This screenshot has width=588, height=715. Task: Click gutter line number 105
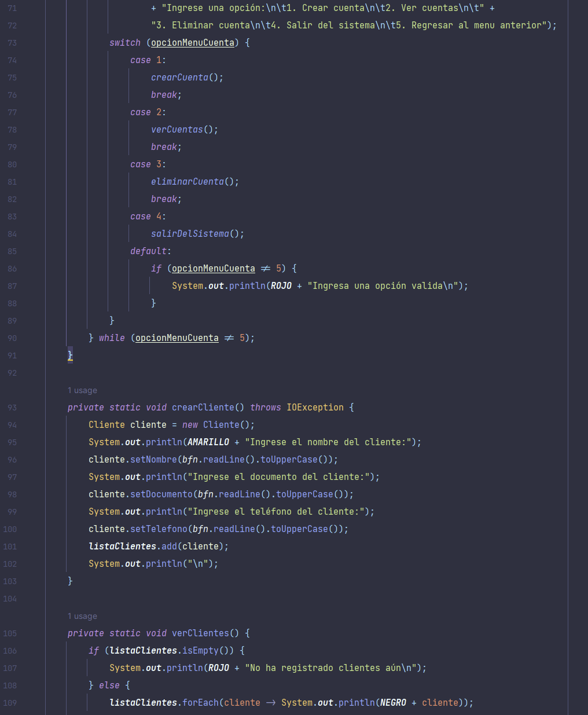[x=10, y=633]
